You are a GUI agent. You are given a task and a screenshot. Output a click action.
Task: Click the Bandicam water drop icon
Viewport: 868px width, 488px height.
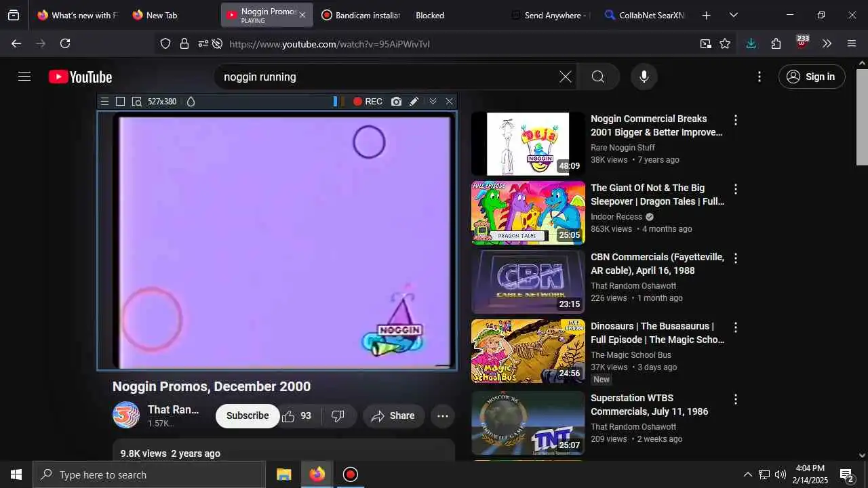click(x=191, y=102)
